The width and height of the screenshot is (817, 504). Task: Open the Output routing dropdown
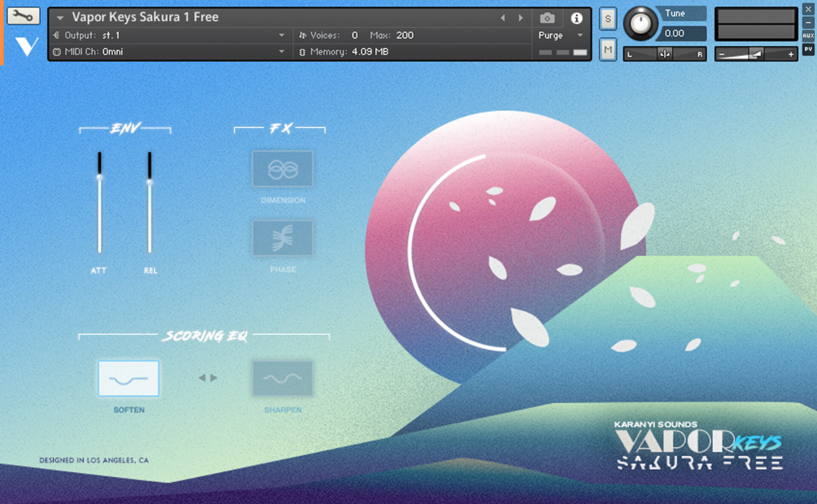(x=282, y=35)
